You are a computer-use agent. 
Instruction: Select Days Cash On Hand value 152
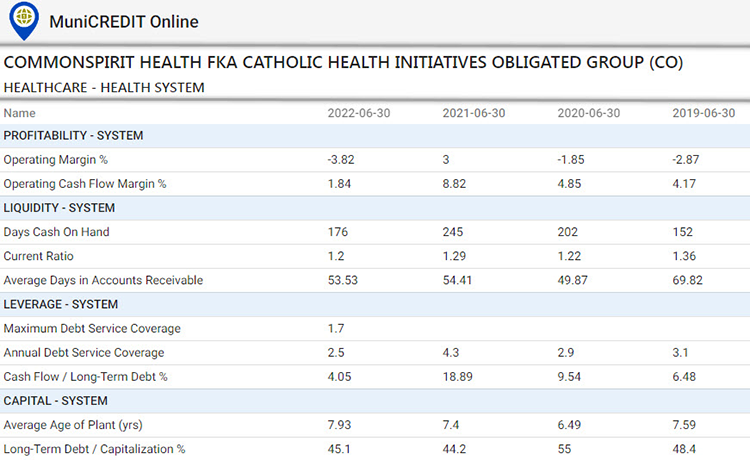(x=683, y=232)
